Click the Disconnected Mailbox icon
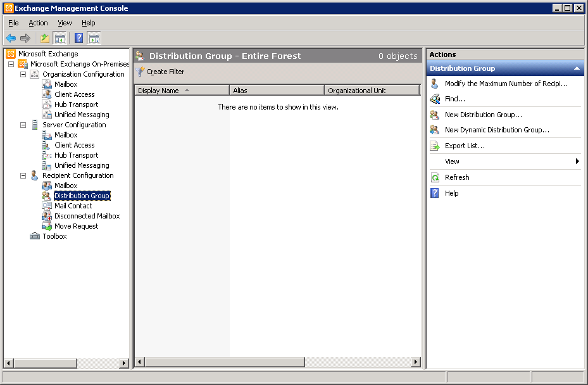Screen dimensions: 588x385 click(46, 216)
